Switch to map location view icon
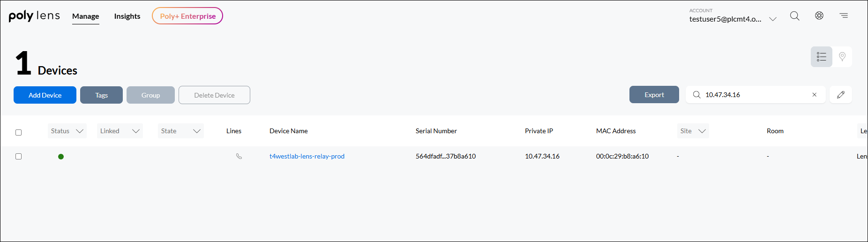 842,57
